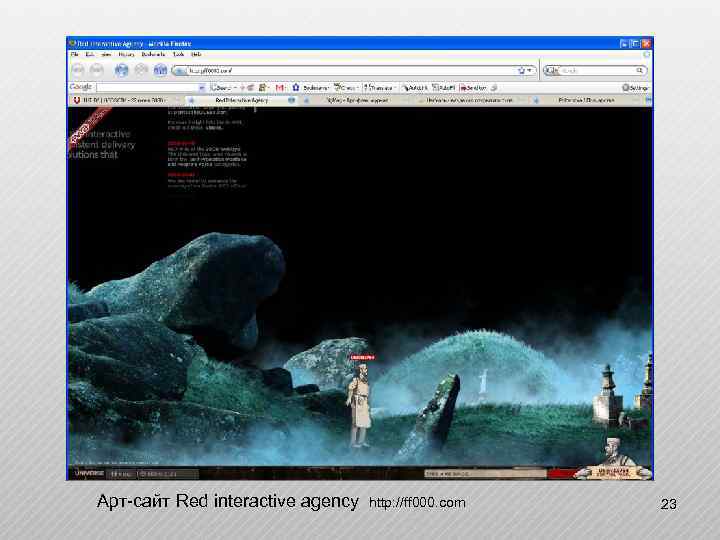
Task: Click the character bust avatar
Action: pos(615,459)
